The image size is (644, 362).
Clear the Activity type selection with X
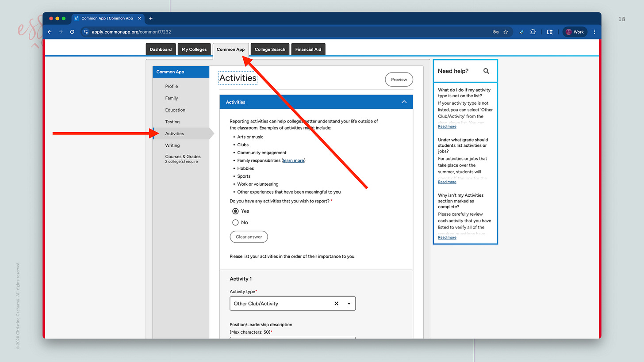[x=336, y=304]
